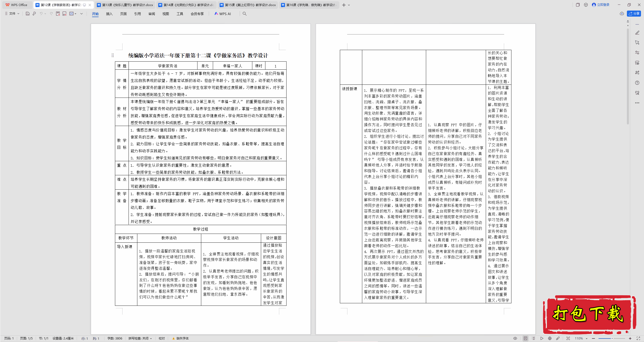The image size is (644, 342).
Task: Enter full screen display icon
Action: point(638,338)
